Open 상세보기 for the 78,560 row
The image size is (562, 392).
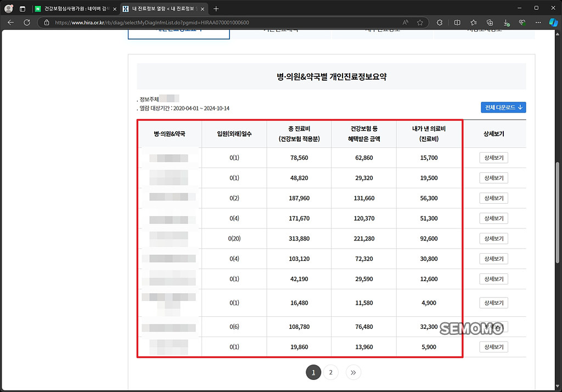click(x=493, y=158)
